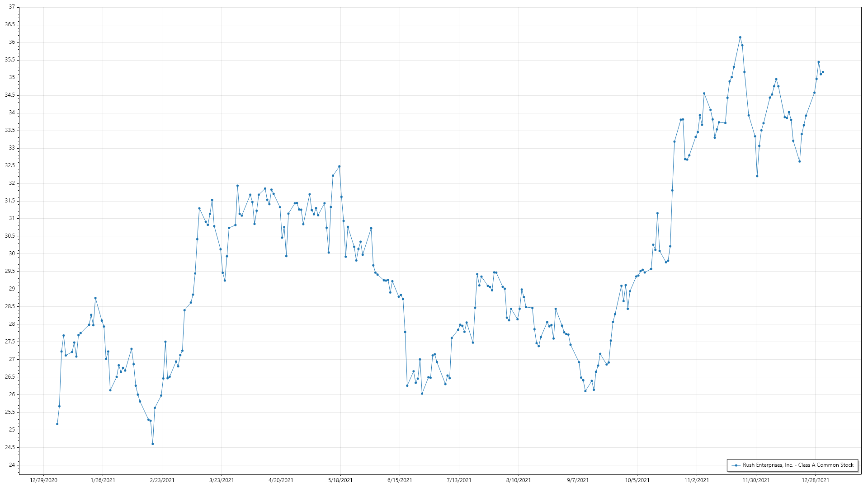Image resolution: width=868 pixels, height=488 pixels.
Task: Select the 11/2/2021 x-axis label
Action: coord(697,480)
